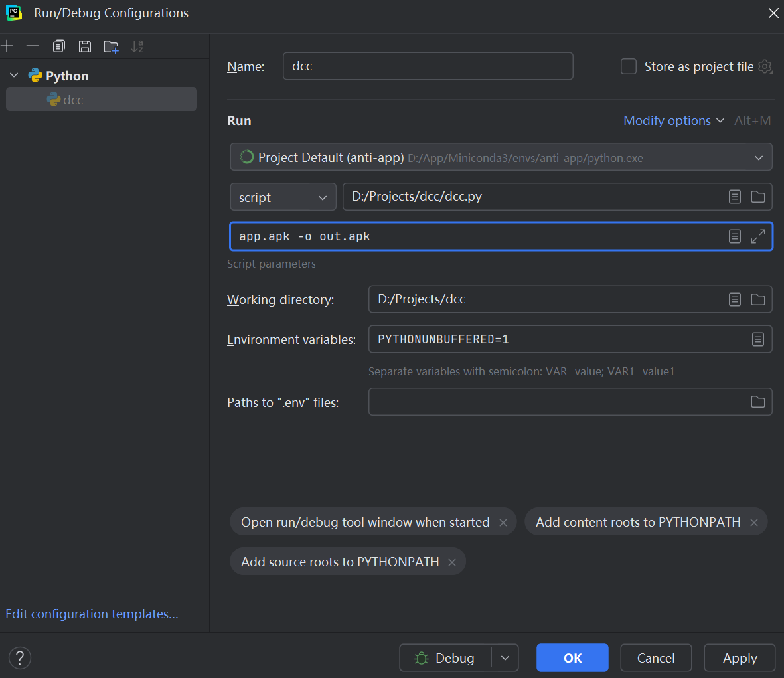The height and width of the screenshot is (678, 784).
Task: Enable the Store as project file checkbox
Action: (629, 66)
